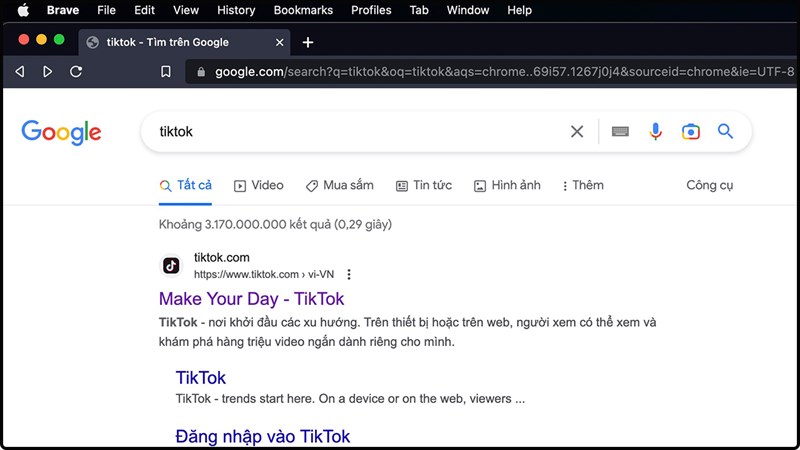Open 'Đăng nhập vào TikTok' sitelink
This screenshot has height=450, width=800.
(263, 437)
